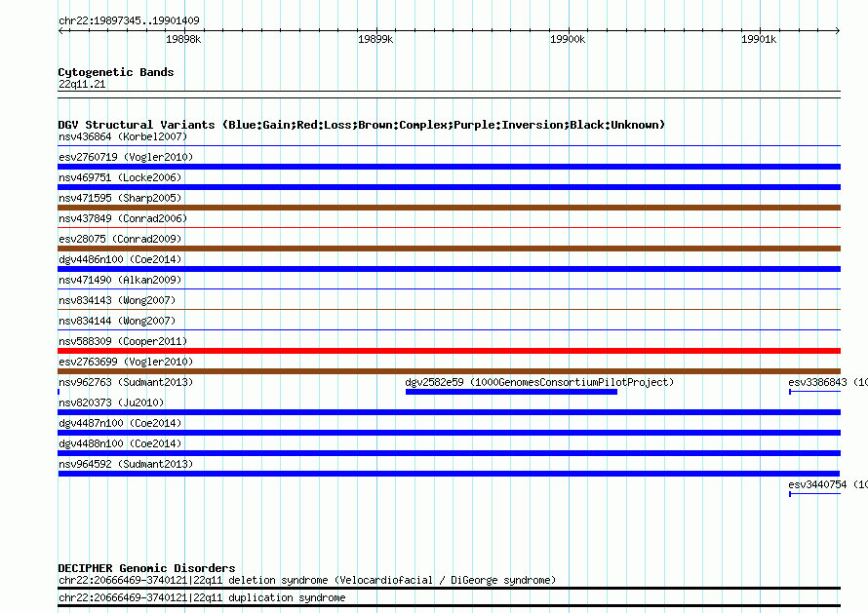868x613 pixels.
Task: Click the 22q11.21 cytogenetic band label
Action: coord(82,84)
